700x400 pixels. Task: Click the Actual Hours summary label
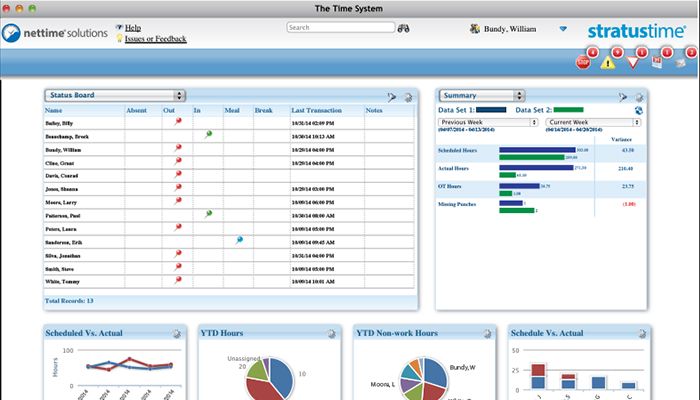[453, 168]
